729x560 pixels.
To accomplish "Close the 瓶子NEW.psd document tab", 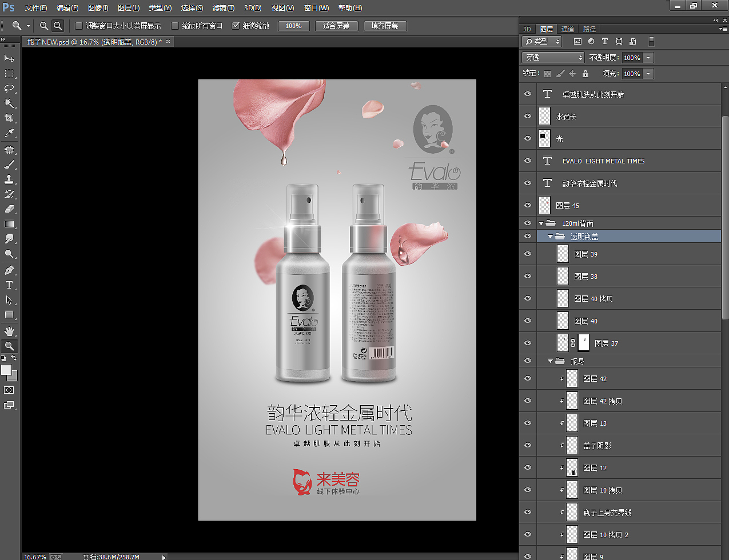I will point(168,42).
